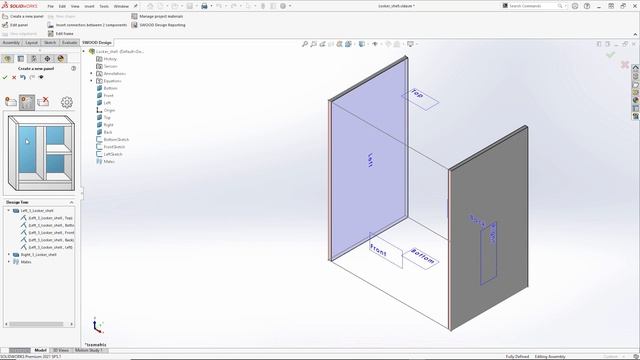Switch to the Assembly ribbon tab
Image resolution: width=640 pixels, height=360 pixels.
(11, 42)
